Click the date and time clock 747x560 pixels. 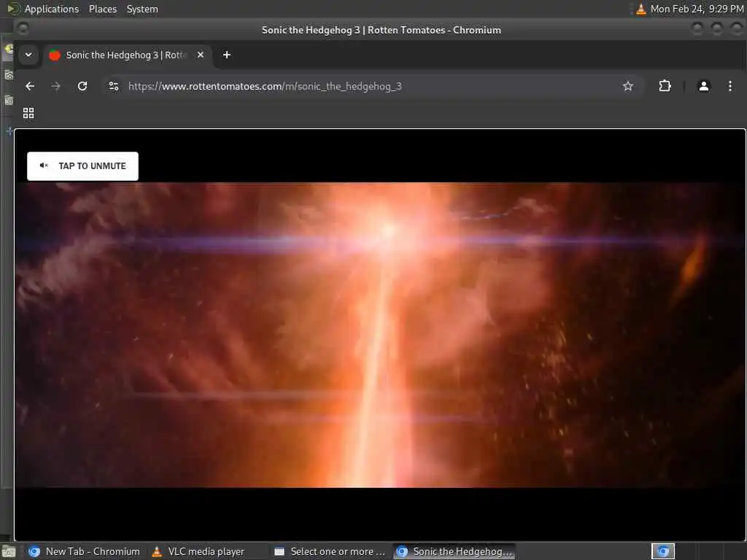697,9
